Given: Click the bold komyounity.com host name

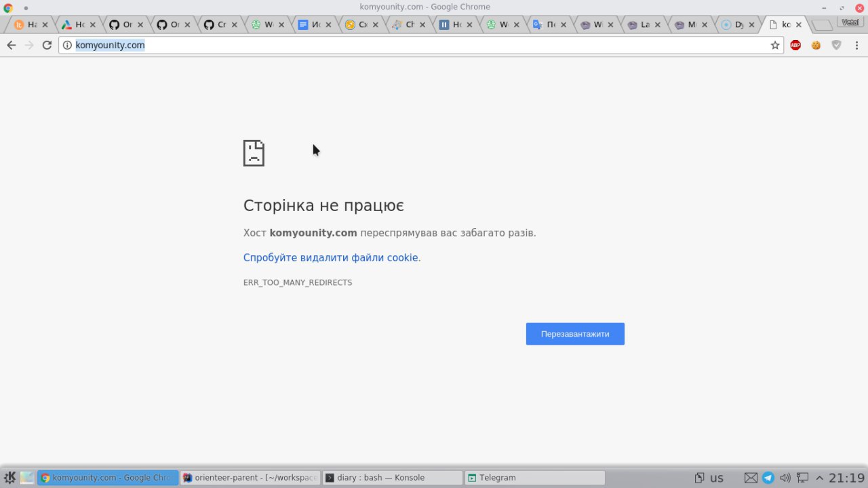Looking at the screenshot, I should point(313,233).
